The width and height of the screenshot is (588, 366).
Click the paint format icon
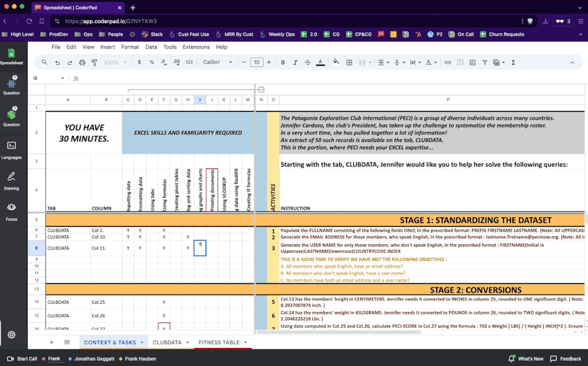coord(95,62)
